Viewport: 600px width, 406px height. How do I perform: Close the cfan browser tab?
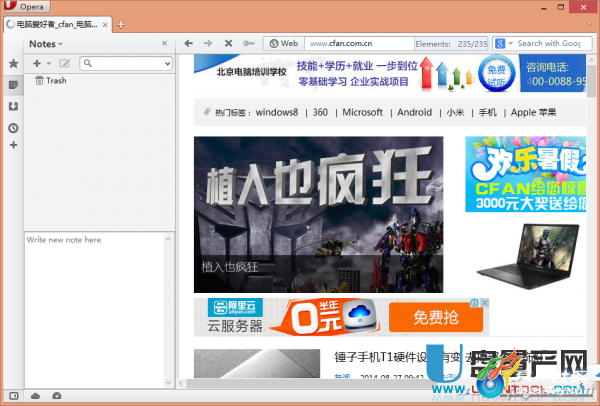point(105,25)
